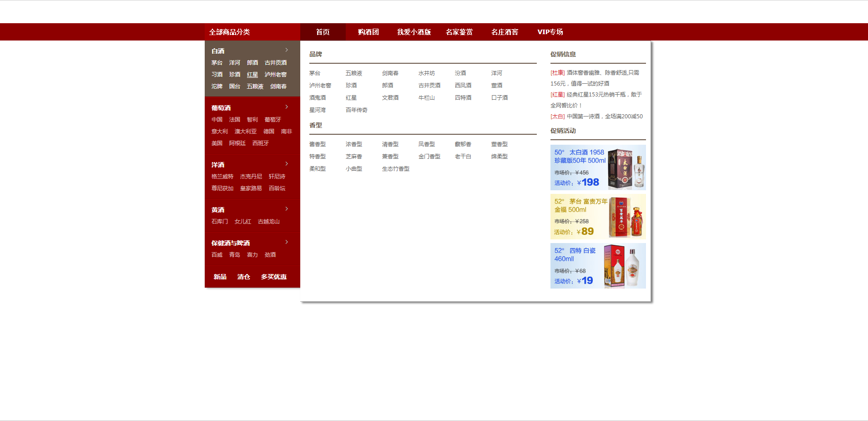
Task: Choose the 口子酒 brand
Action: pos(500,98)
